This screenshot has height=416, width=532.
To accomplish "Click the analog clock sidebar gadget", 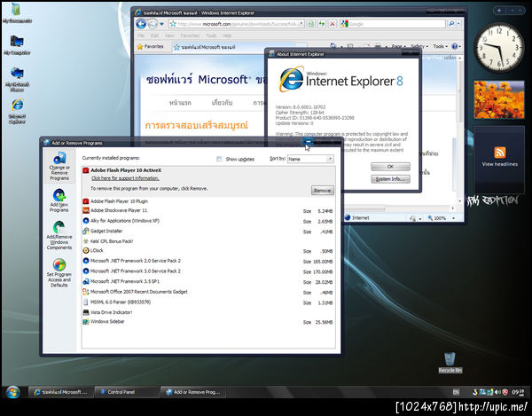I will tap(499, 48).
